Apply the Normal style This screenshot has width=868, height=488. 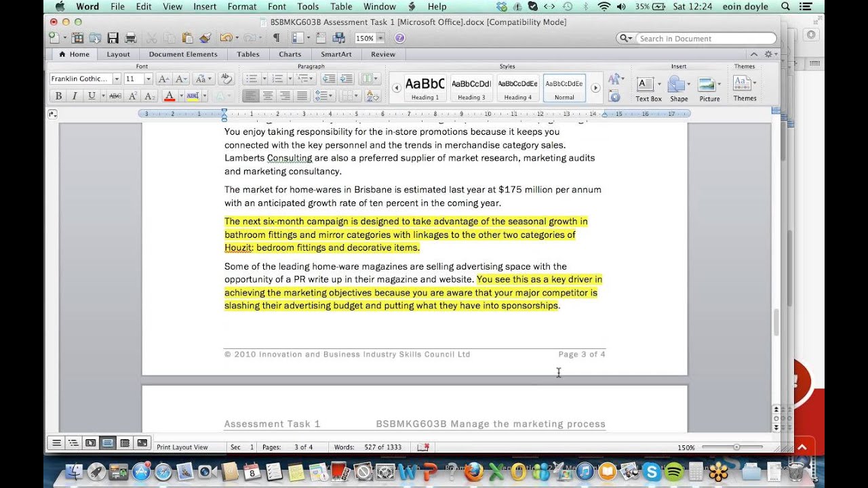[564, 88]
